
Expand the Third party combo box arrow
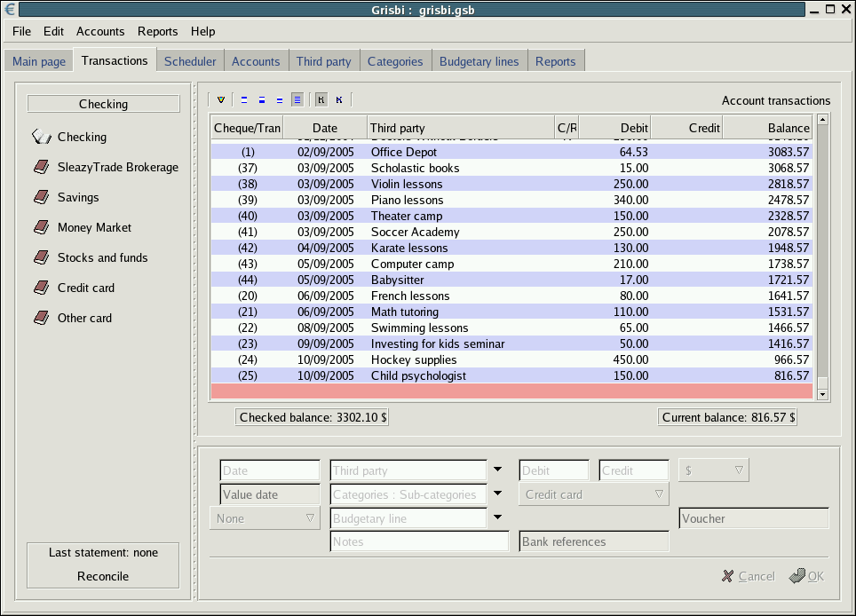click(x=497, y=470)
